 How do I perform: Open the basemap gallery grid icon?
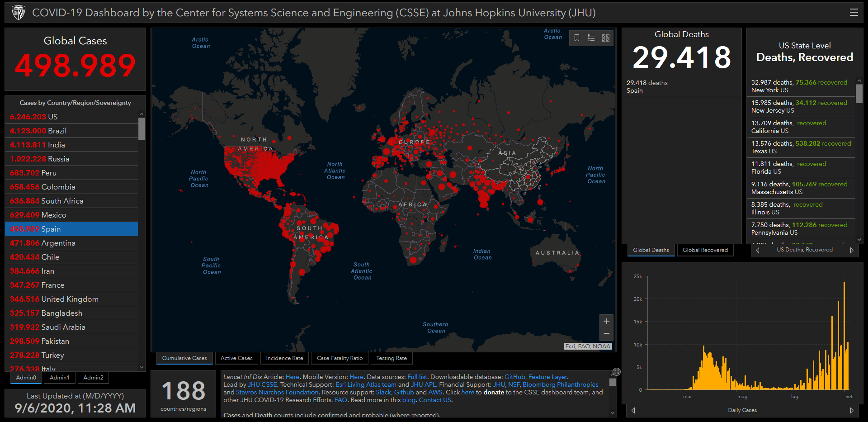606,38
